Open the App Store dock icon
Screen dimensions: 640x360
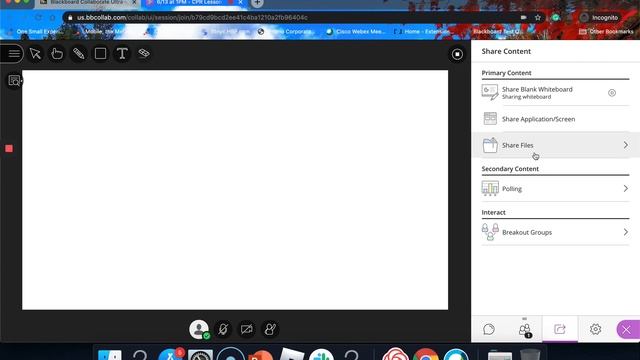(x=171, y=354)
